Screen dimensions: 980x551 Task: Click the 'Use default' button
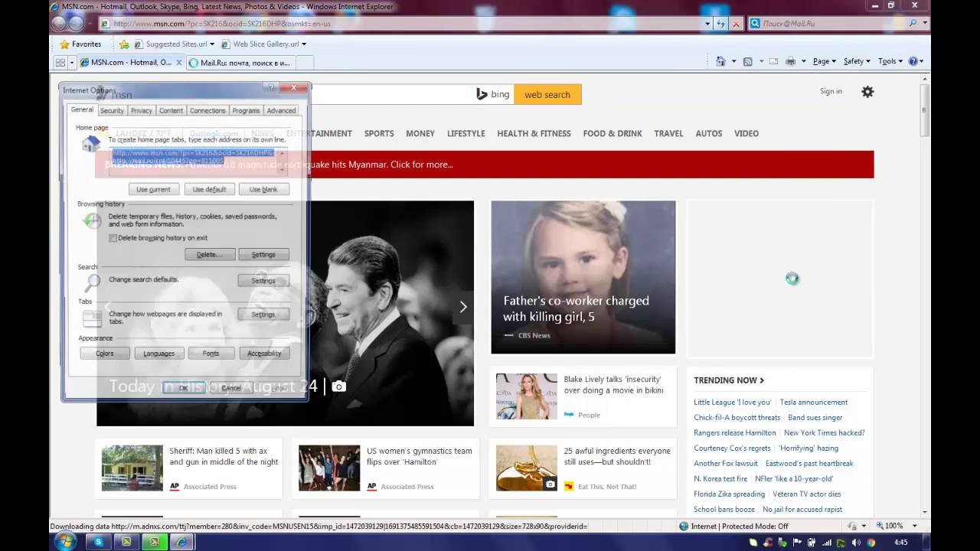209,189
